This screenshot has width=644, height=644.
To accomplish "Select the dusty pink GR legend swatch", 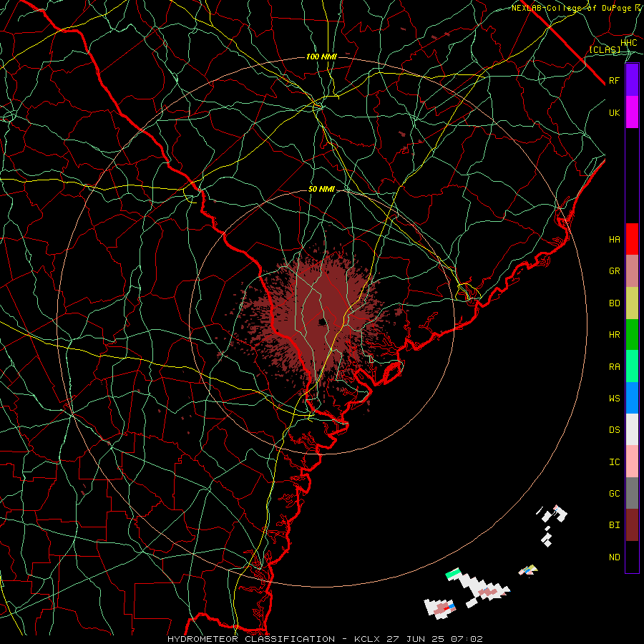I will tap(632, 271).
